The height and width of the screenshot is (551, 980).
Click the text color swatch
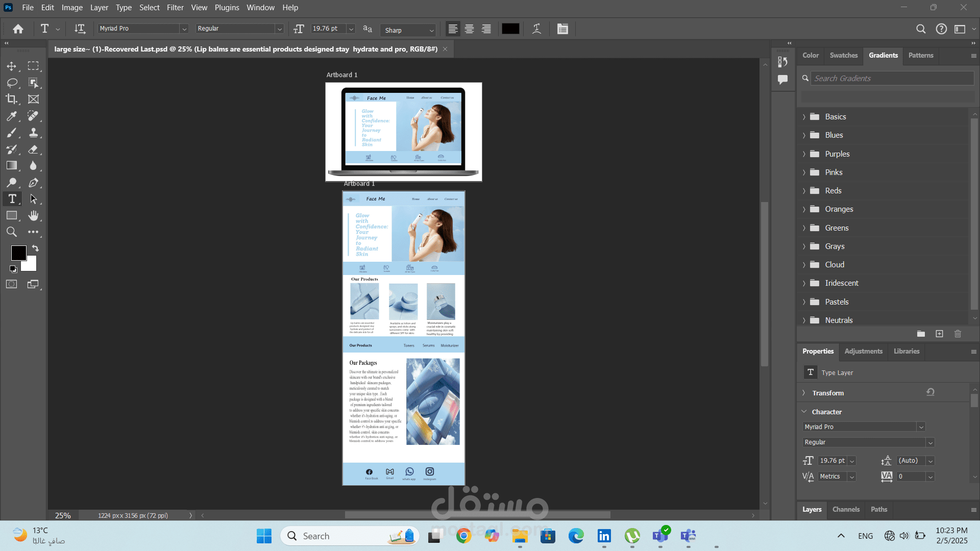pyautogui.click(x=510, y=29)
